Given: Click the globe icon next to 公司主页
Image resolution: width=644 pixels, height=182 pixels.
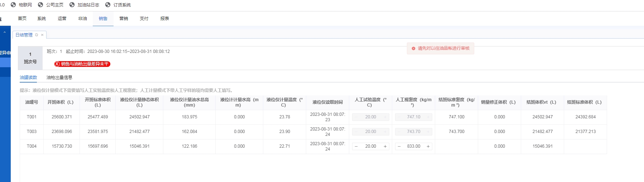Looking at the screenshot, I should point(40,5).
